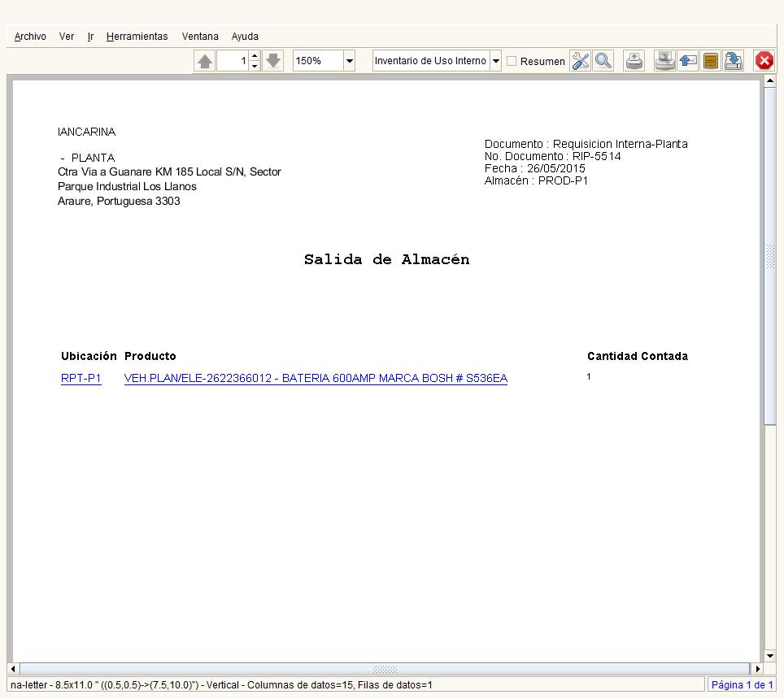784x699 pixels.
Task: Open the Ayuda menu
Action: (x=245, y=37)
